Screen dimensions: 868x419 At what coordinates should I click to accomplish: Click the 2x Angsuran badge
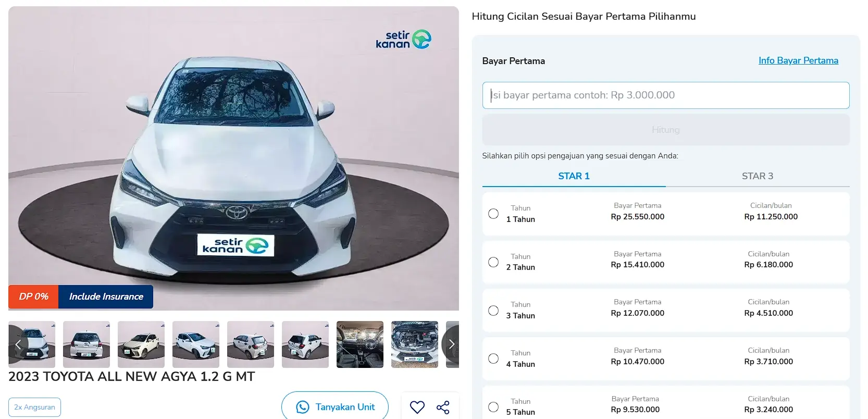(x=34, y=407)
